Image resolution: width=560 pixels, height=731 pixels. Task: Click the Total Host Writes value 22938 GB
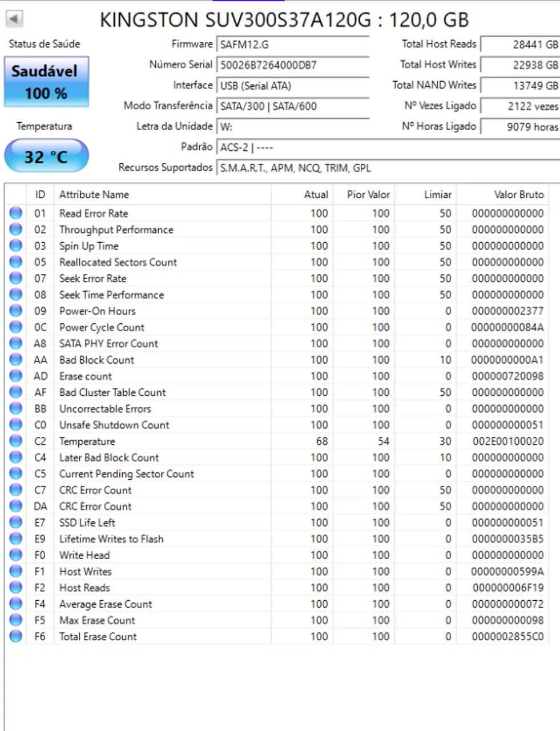[520, 65]
